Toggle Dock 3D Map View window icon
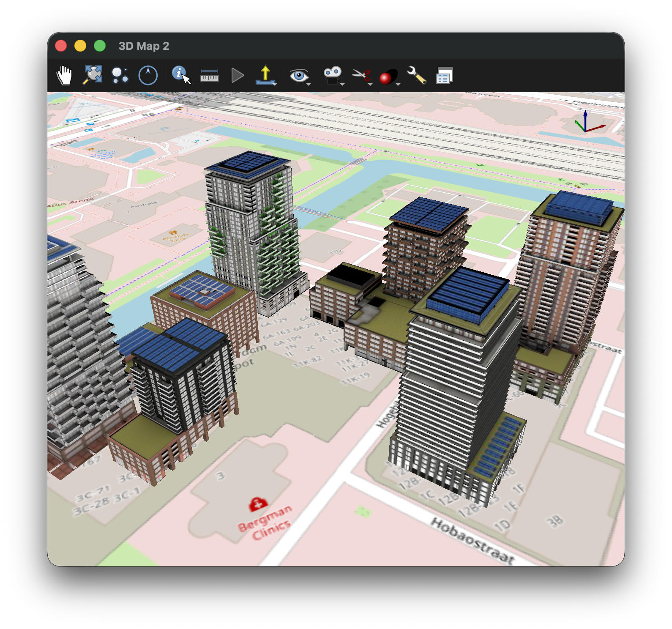This screenshot has width=672, height=629. pyautogui.click(x=444, y=75)
